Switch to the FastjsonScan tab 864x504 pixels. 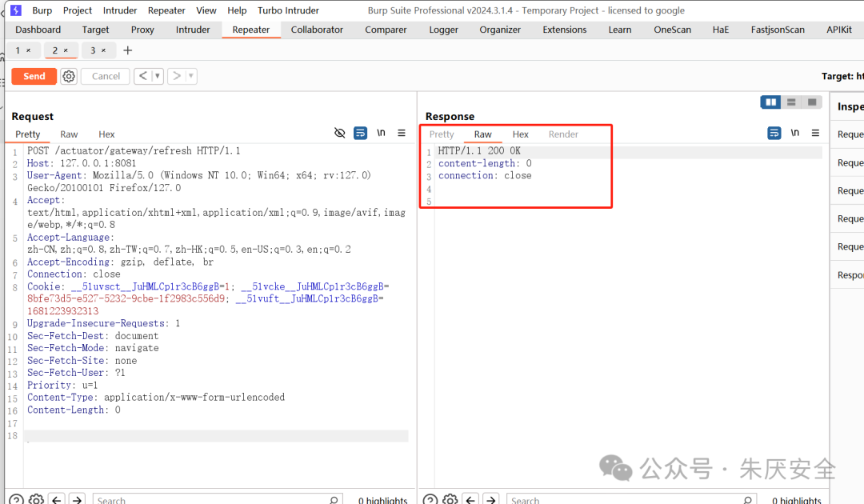[x=778, y=30]
